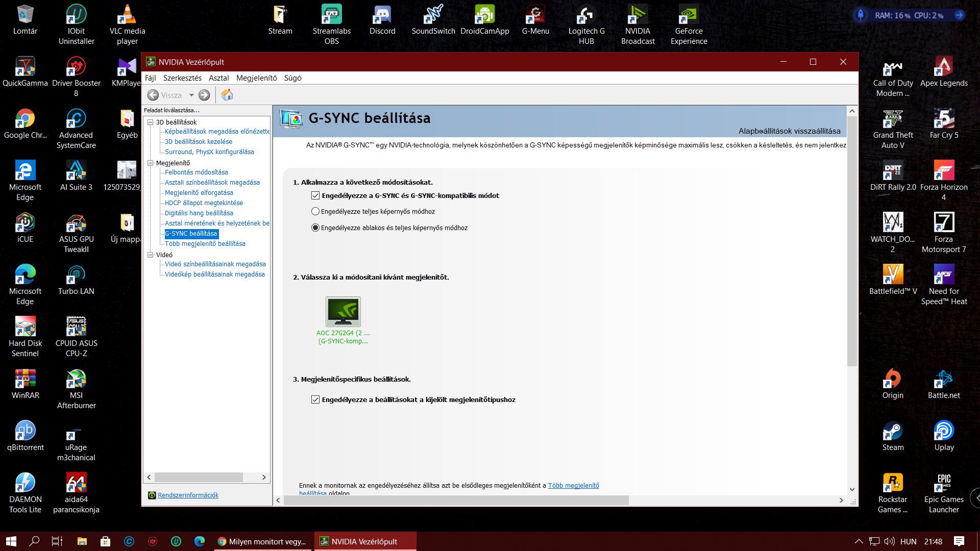Open notification center icon in tray
The image size is (980, 551).
pyautogui.click(x=959, y=541)
